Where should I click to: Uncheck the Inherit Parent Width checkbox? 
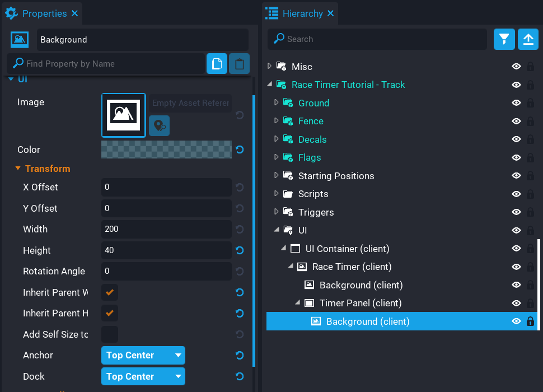tap(109, 292)
